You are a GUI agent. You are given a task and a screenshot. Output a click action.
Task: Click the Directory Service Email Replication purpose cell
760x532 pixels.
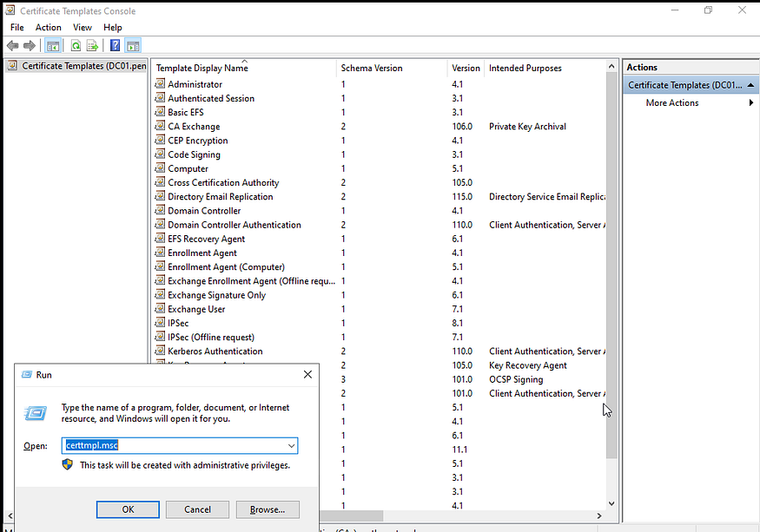tap(547, 197)
